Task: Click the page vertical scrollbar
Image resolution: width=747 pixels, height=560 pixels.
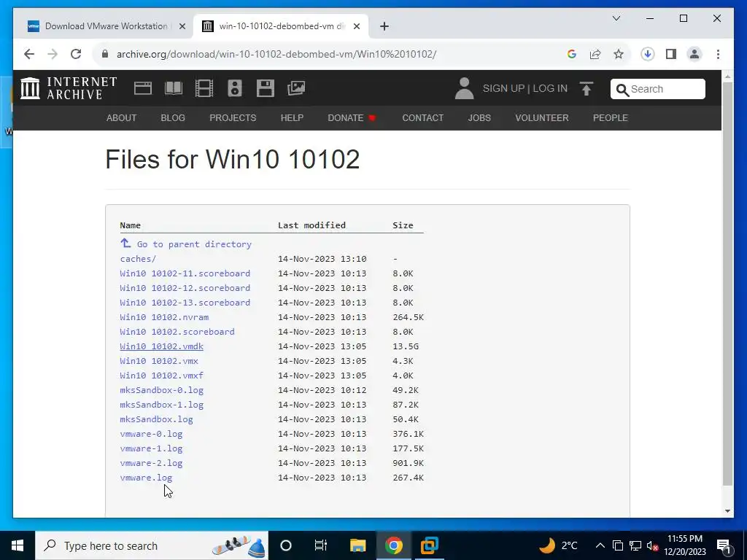Action: [727, 284]
